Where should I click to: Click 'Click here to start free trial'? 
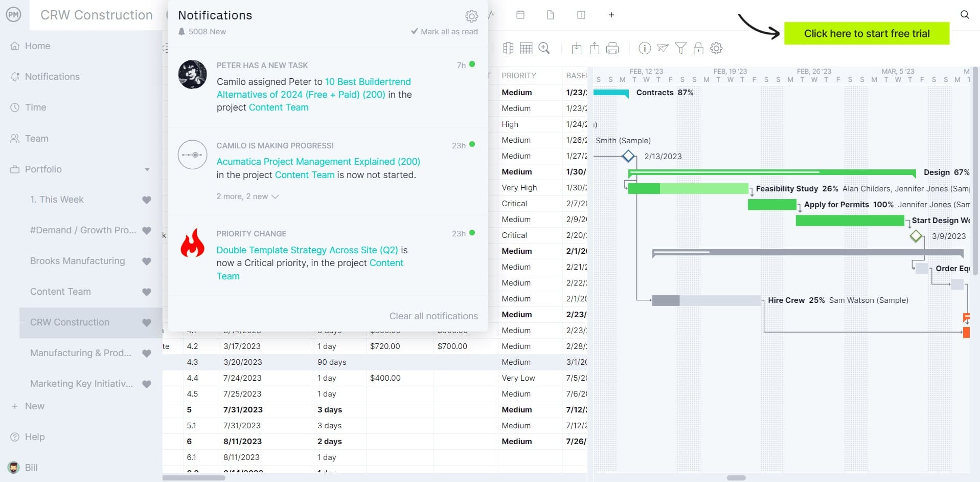(x=867, y=33)
